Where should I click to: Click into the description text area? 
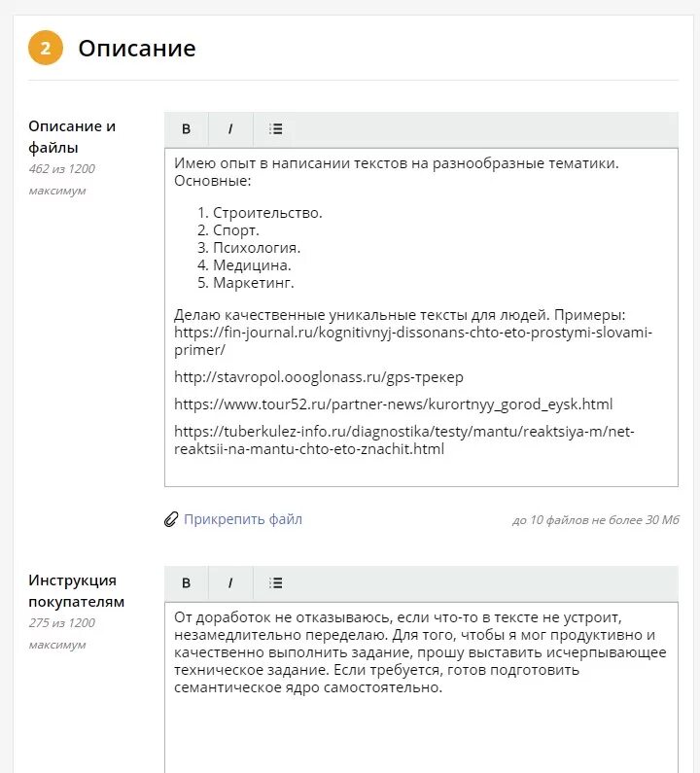tap(422, 318)
